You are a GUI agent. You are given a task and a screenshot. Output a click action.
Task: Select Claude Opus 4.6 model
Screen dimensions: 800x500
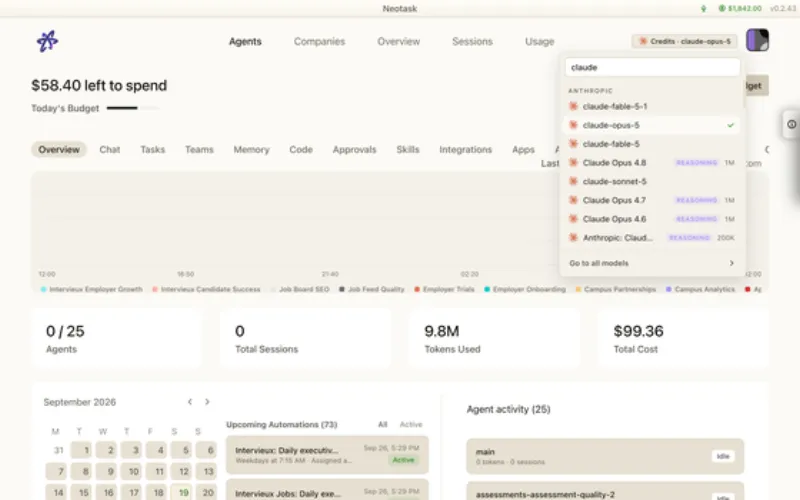click(652, 219)
